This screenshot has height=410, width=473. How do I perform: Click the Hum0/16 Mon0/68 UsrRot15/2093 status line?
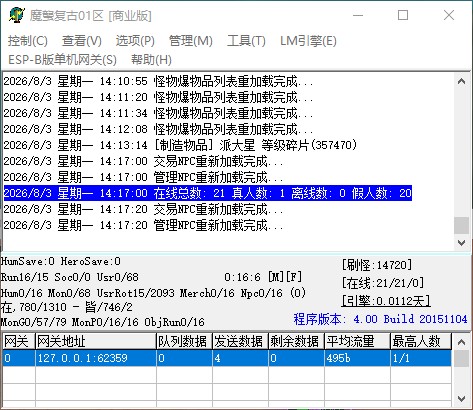coord(153,293)
